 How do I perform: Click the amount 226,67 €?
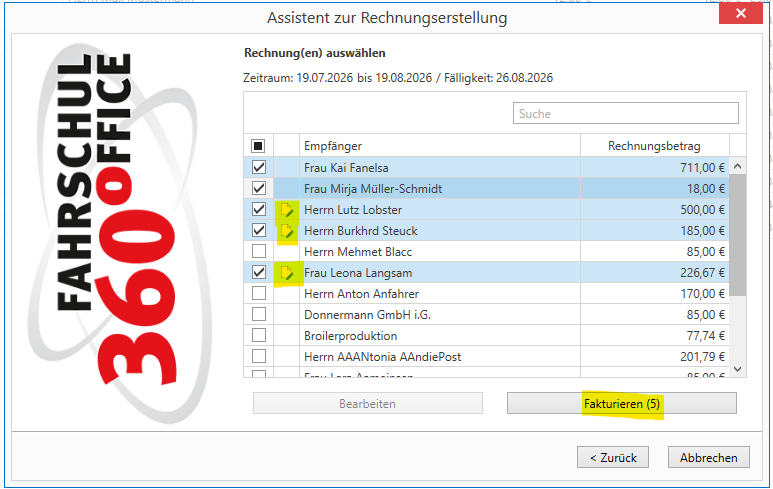[x=703, y=272]
